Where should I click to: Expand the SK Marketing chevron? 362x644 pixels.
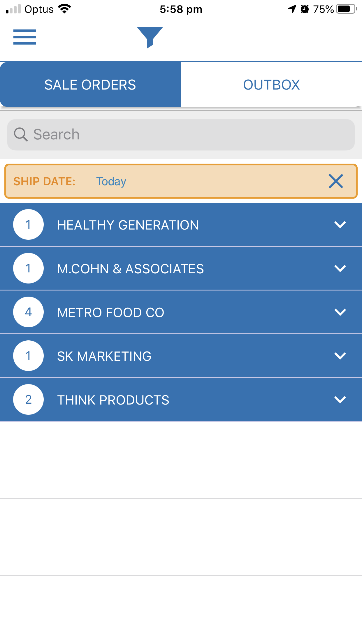point(340,356)
